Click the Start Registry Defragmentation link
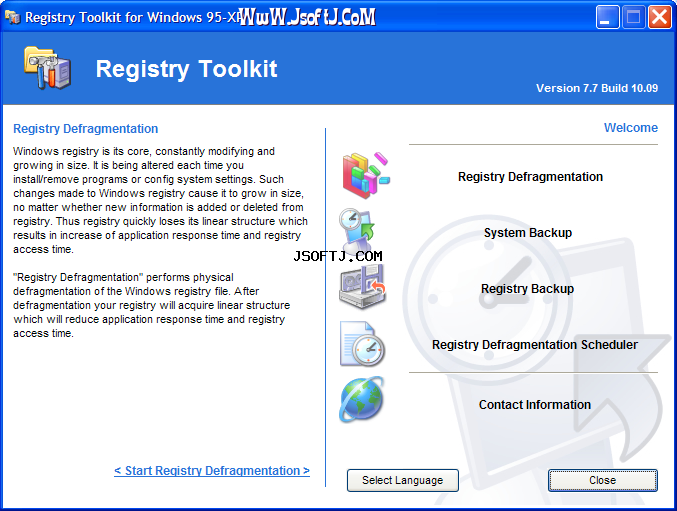 pyautogui.click(x=212, y=470)
